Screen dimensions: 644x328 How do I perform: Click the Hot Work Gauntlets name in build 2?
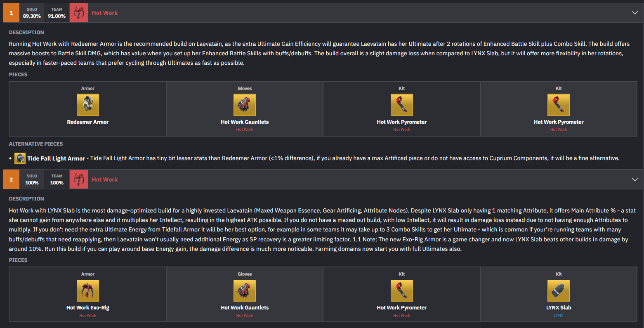(245, 308)
